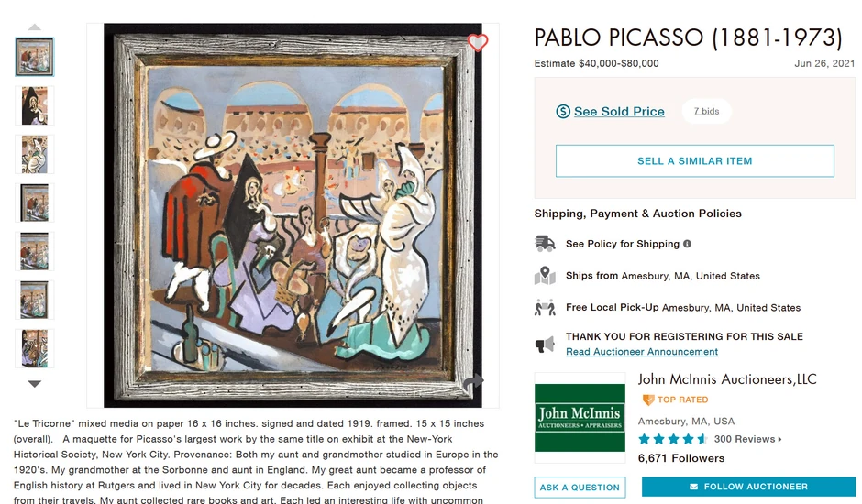Image resolution: width=862 pixels, height=504 pixels.
Task: Click the info icon beside shipping policy
Action: pyautogui.click(x=687, y=244)
